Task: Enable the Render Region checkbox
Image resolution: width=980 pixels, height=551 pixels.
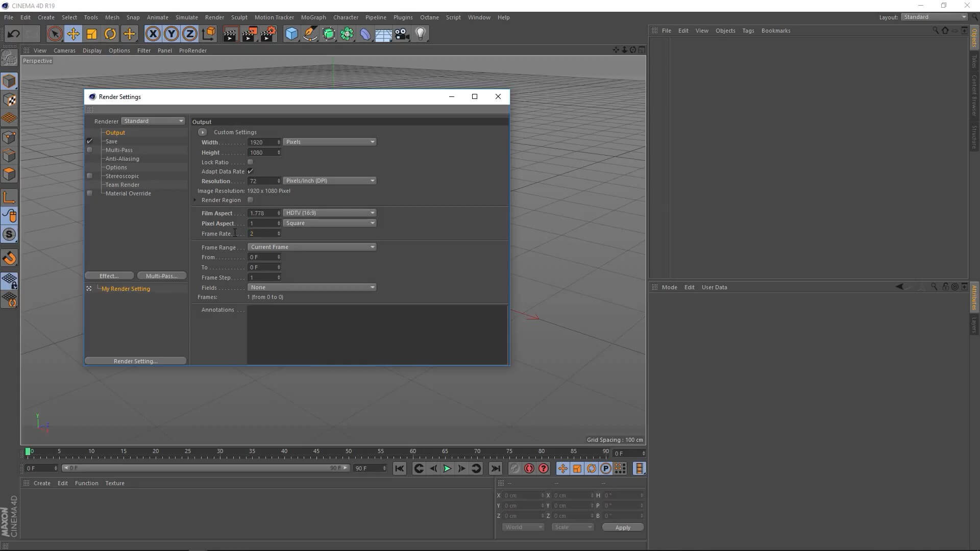Action: (x=250, y=200)
